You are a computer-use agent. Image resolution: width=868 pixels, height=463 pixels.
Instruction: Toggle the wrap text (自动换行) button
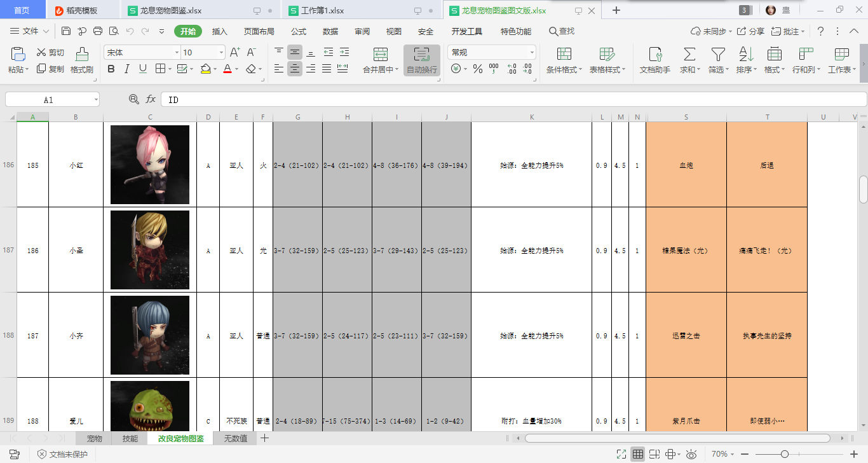422,60
